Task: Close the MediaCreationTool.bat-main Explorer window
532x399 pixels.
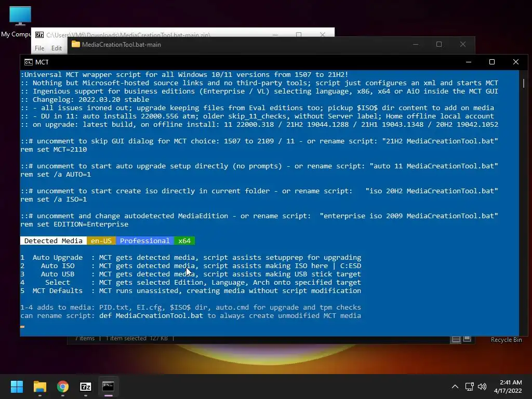Action: pos(462,44)
